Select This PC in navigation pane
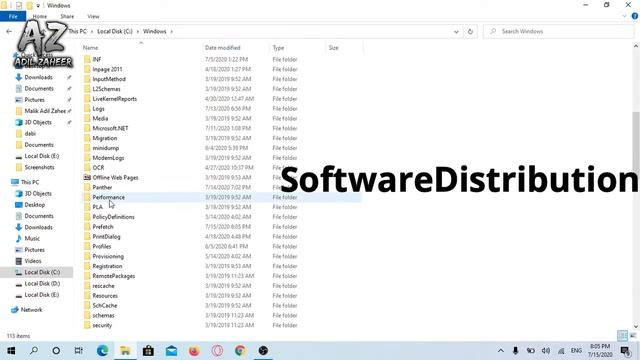The image size is (640, 360). click(30, 182)
